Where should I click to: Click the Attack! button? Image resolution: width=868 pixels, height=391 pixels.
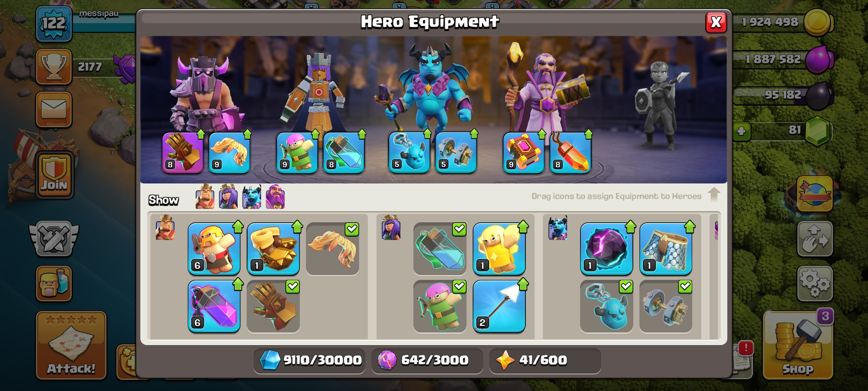click(71, 345)
